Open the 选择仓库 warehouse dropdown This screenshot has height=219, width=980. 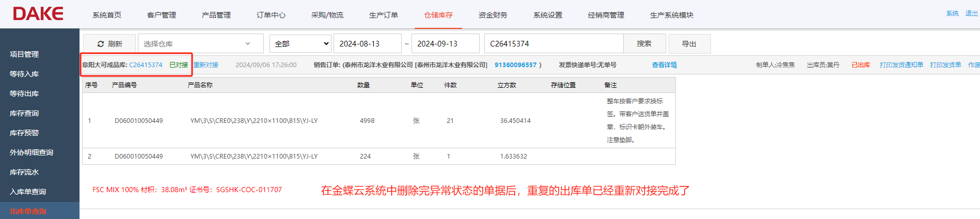pos(200,44)
